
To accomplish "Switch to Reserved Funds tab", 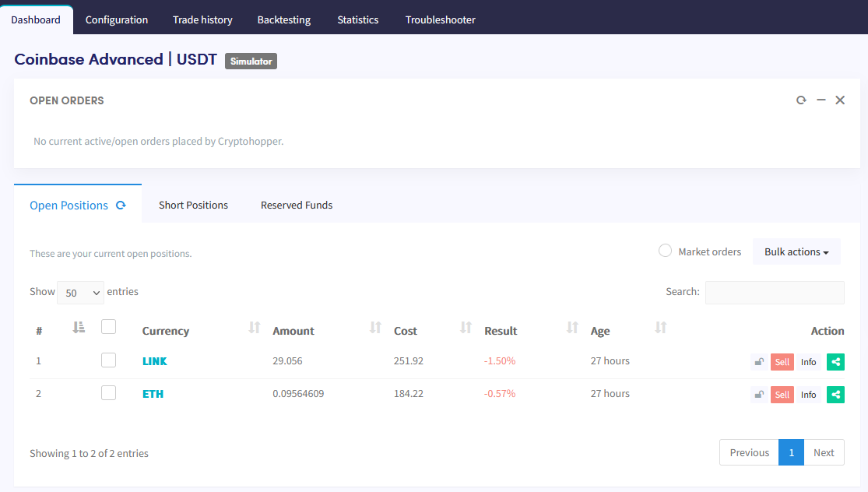I will pyautogui.click(x=297, y=205).
